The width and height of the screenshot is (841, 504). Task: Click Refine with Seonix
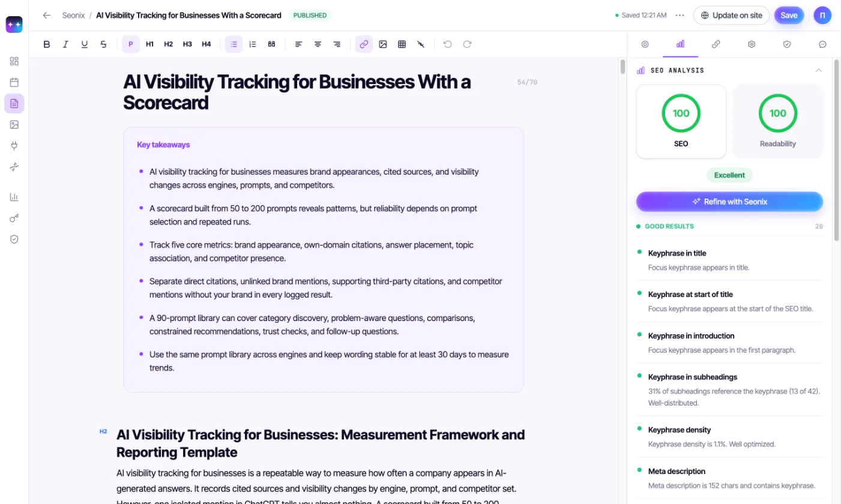click(729, 202)
